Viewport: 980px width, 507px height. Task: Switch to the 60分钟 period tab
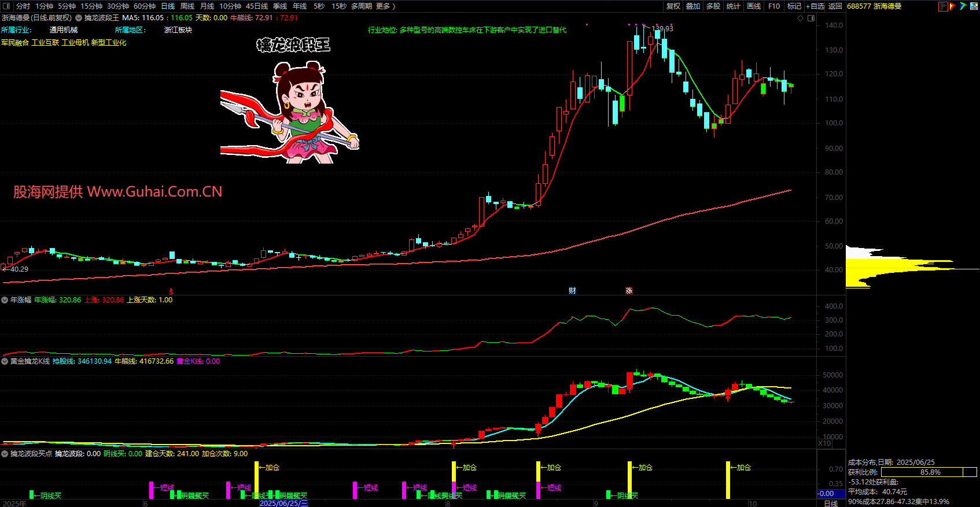[x=145, y=6]
